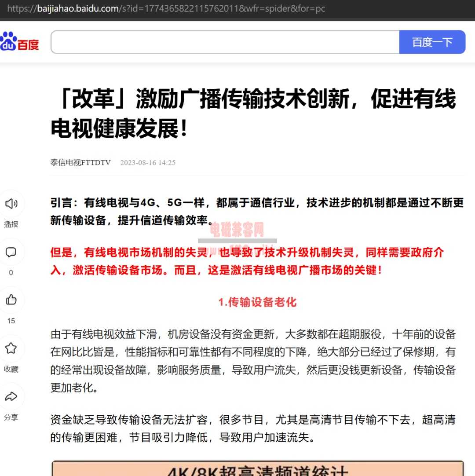This screenshot has width=475, height=476.
Task: Click paragraph starting 由于有线电视效益下滑
Action: [253, 361]
